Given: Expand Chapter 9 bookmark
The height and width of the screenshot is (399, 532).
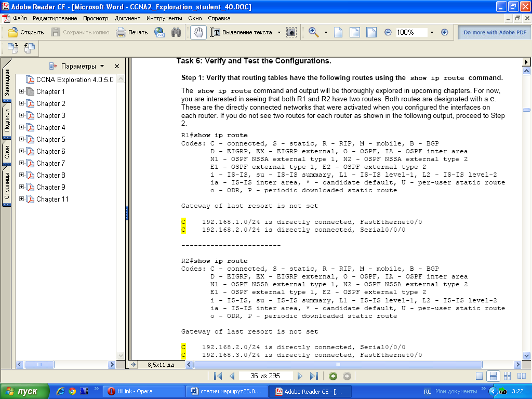Looking at the screenshot, I should (x=21, y=187).
